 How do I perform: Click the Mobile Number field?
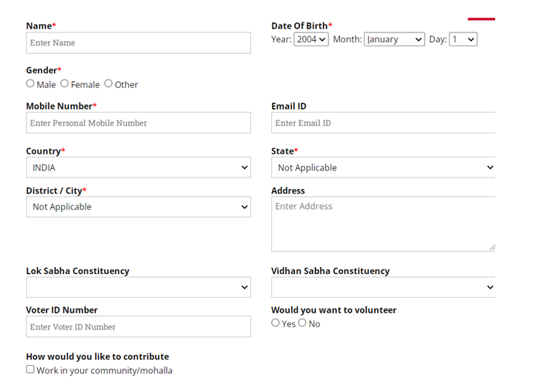click(x=138, y=123)
